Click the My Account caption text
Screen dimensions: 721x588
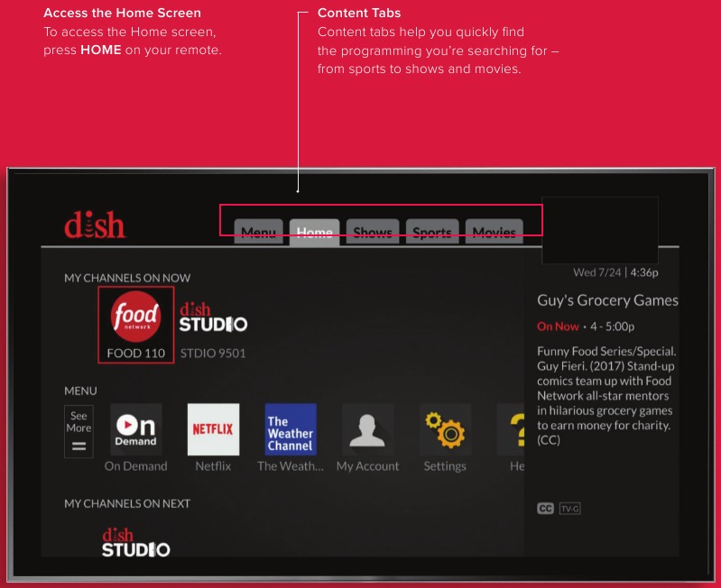(368, 466)
